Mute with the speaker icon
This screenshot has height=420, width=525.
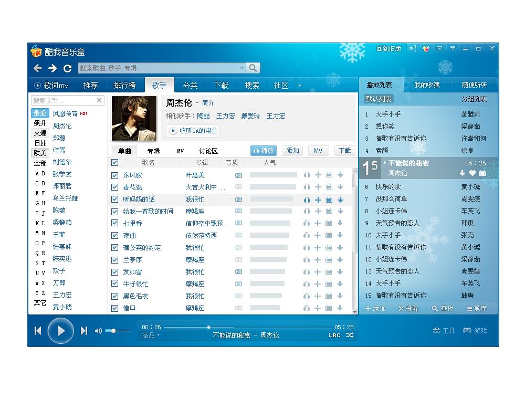98,331
